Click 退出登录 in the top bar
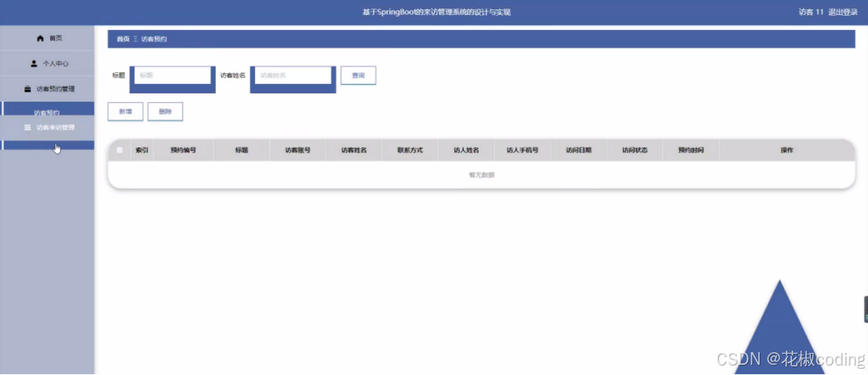 (843, 13)
